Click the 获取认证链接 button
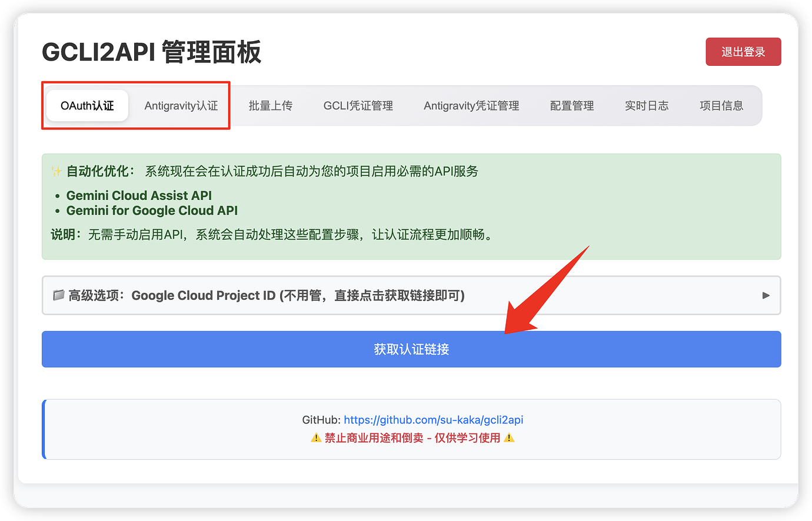The image size is (812, 521). coord(411,349)
